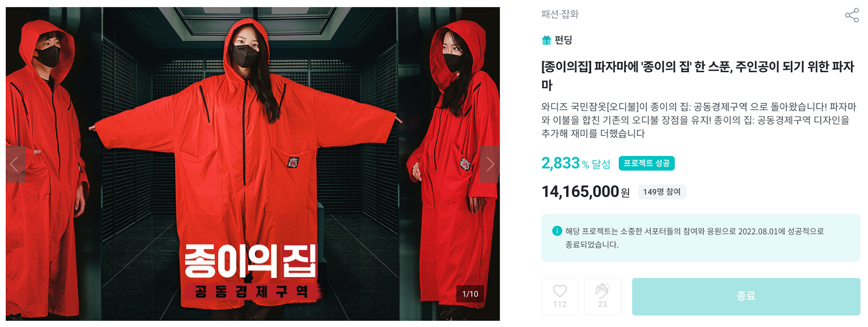This screenshot has width=868, height=327.
Task: Click the 프로젝트 성공 badge
Action: click(x=646, y=163)
